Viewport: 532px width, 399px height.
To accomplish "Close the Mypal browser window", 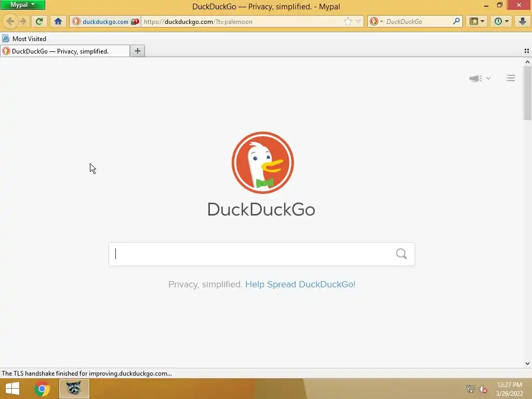I will 519,5.
